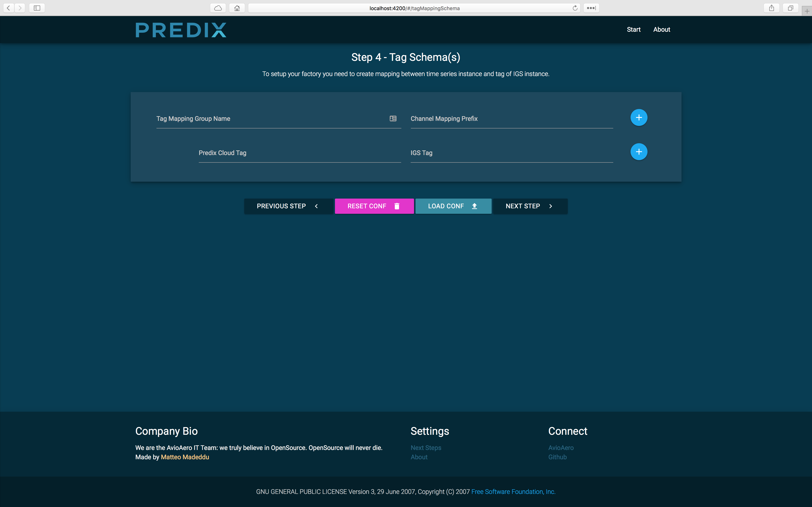Focus the Predix Cloud Tag field
Image resolution: width=812 pixels, height=507 pixels.
[x=299, y=153]
